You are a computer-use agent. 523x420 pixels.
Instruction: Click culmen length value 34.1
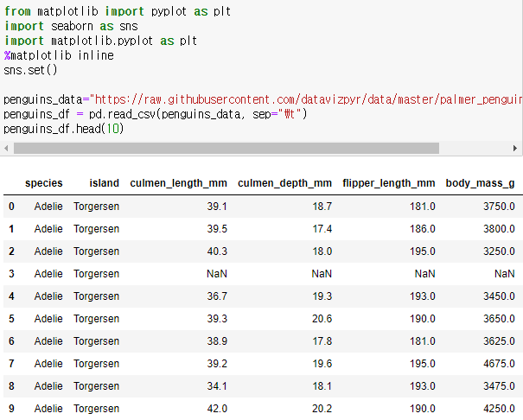(217, 386)
